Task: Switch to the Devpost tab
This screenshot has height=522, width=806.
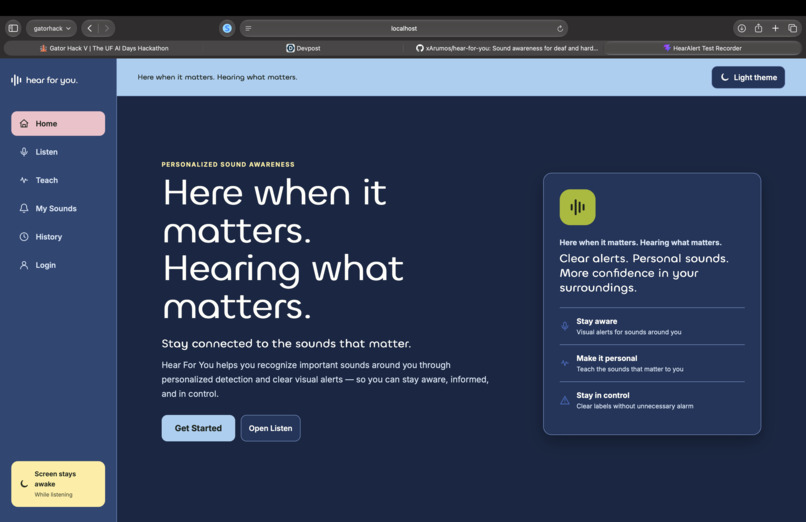Action: [x=303, y=48]
